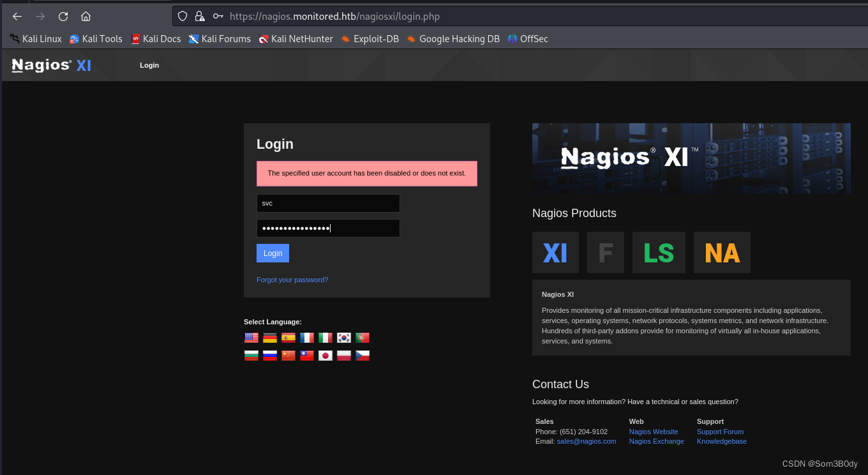868x475 pixels.
Task: Select Traditional Chinese via the Taiwan flag
Action: tap(307, 356)
